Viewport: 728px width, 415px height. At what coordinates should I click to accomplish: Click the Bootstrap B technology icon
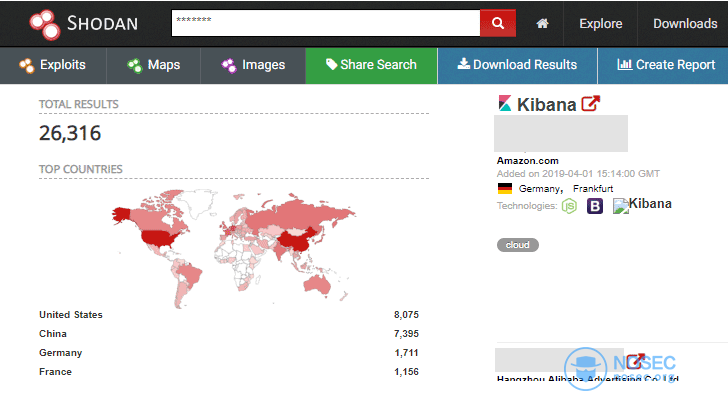tap(595, 206)
